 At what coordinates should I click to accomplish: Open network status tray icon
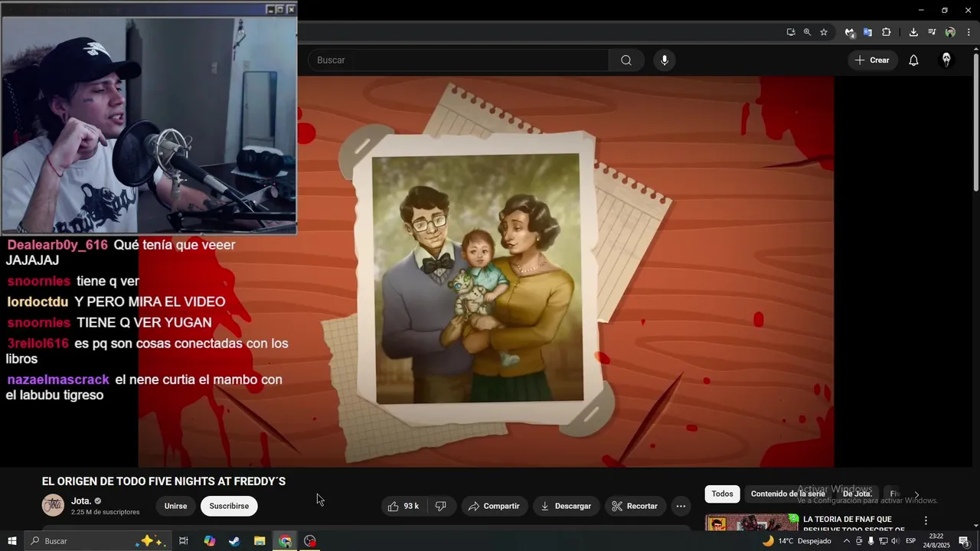coord(883,541)
